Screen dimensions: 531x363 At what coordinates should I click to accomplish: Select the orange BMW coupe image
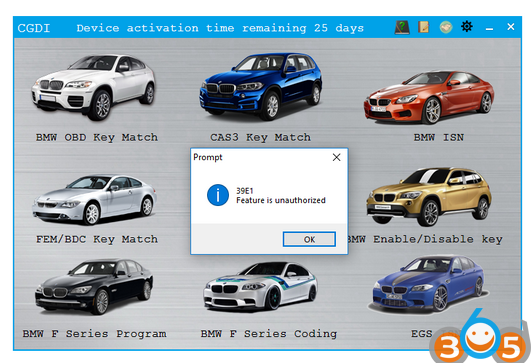tap(429, 98)
